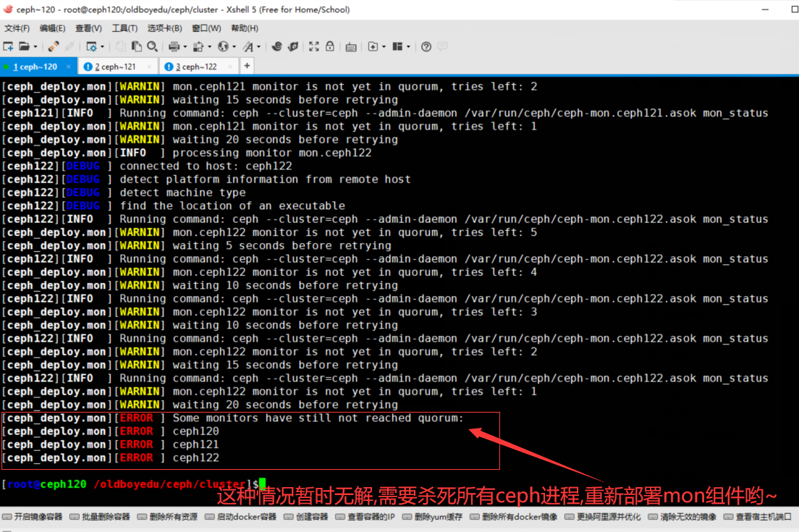Expand the font settings dropdown arrow
The image size is (799, 532).
click(x=258, y=47)
